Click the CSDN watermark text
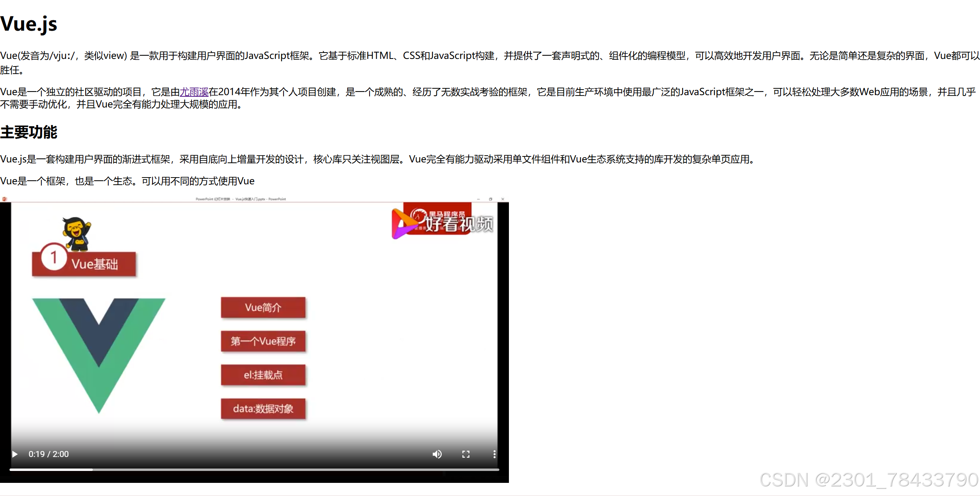Image resolution: width=980 pixels, height=496 pixels. click(x=868, y=480)
